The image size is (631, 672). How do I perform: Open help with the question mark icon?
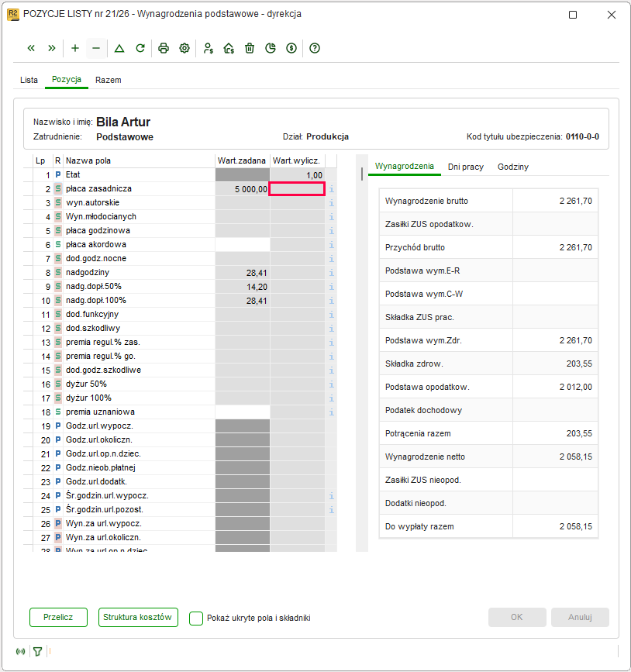315,48
